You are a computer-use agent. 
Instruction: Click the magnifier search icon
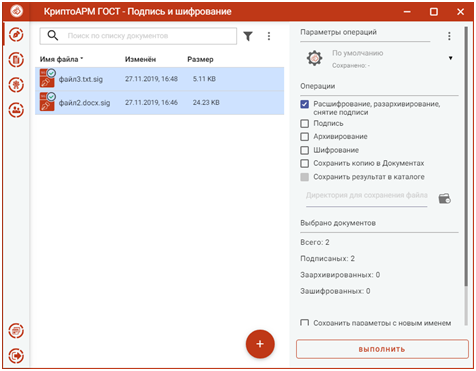53,35
